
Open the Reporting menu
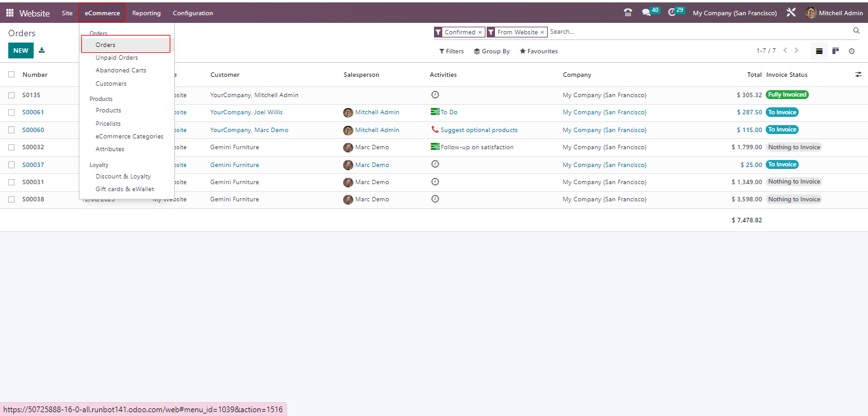146,13
